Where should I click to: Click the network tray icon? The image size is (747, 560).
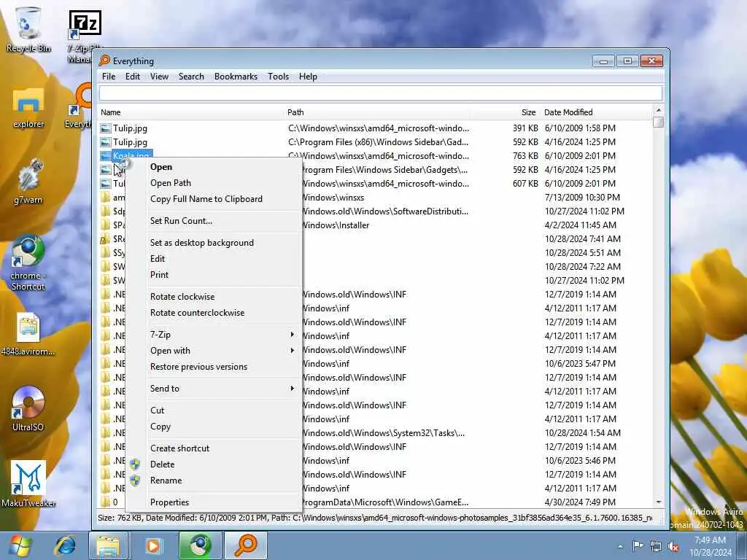(x=656, y=546)
